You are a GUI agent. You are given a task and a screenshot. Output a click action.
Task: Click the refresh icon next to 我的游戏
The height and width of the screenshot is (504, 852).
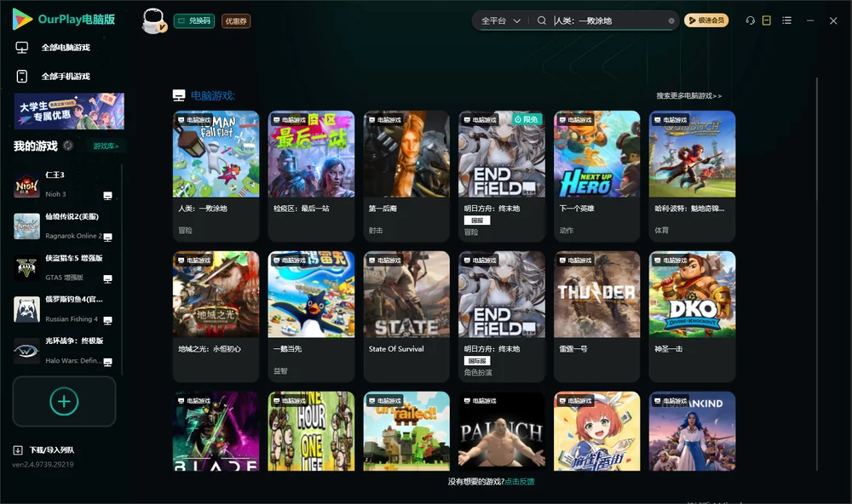point(68,146)
